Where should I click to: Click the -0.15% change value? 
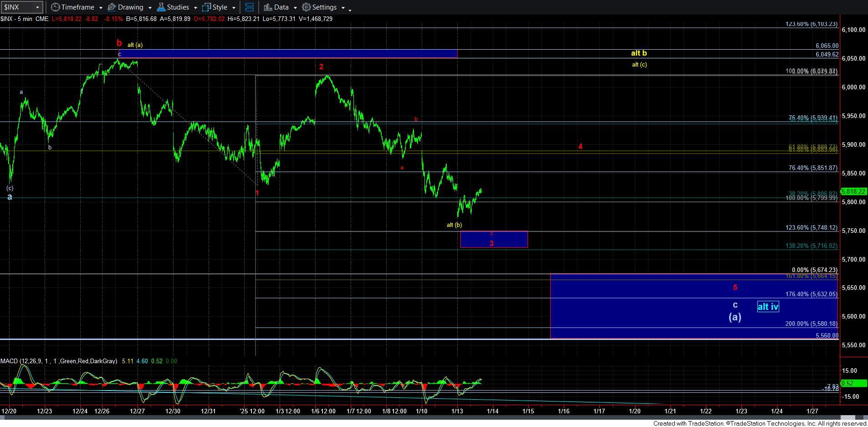(x=115, y=19)
